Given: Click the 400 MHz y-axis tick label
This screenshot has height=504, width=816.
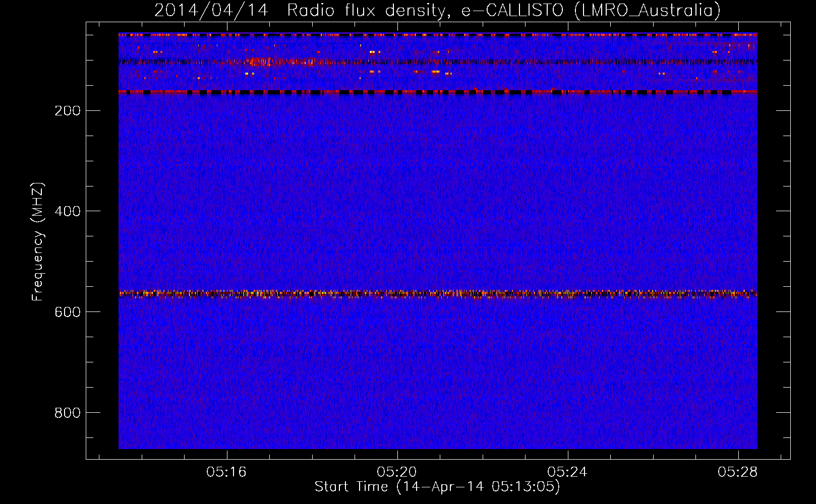Looking at the screenshot, I should pos(67,211).
